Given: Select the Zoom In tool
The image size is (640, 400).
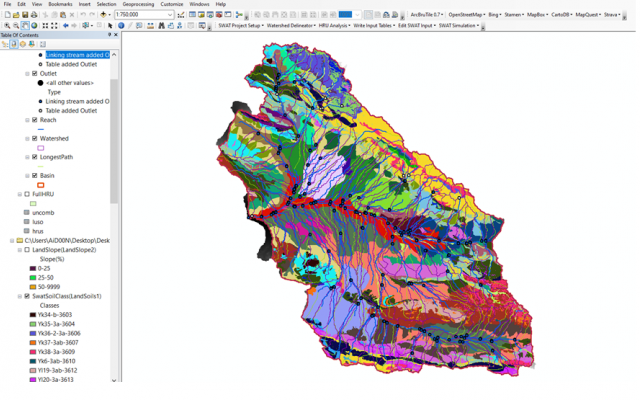Looking at the screenshot, I should 7,25.
